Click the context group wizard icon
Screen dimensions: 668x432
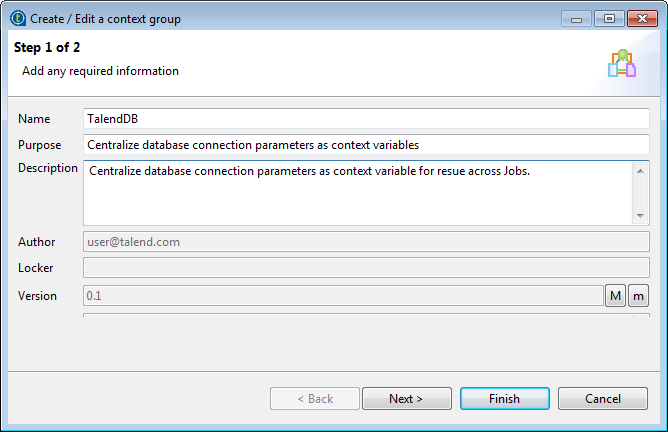[x=622, y=63]
